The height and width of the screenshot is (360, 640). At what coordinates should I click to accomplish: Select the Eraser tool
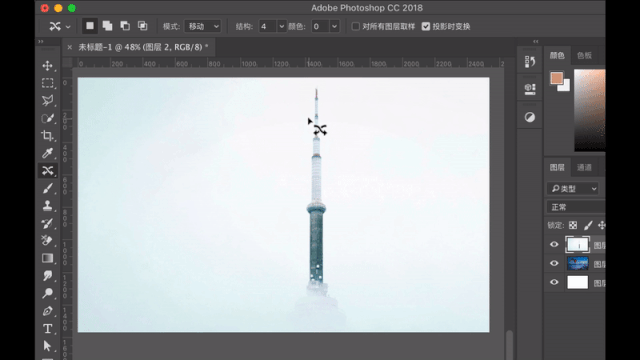click(x=47, y=241)
